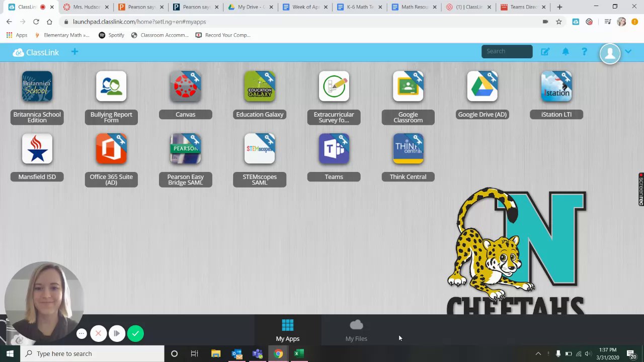Open recorder more options button
644x362 pixels.
click(x=82, y=333)
